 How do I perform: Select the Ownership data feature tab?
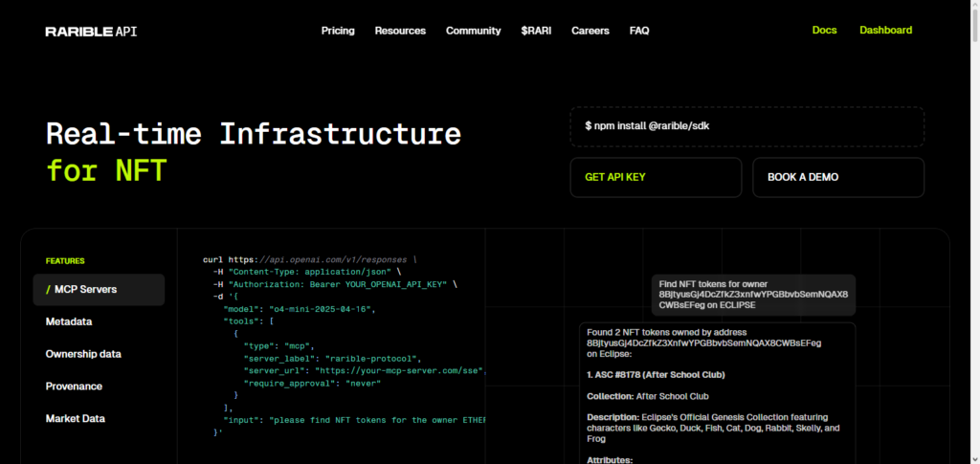(x=83, y=354)
